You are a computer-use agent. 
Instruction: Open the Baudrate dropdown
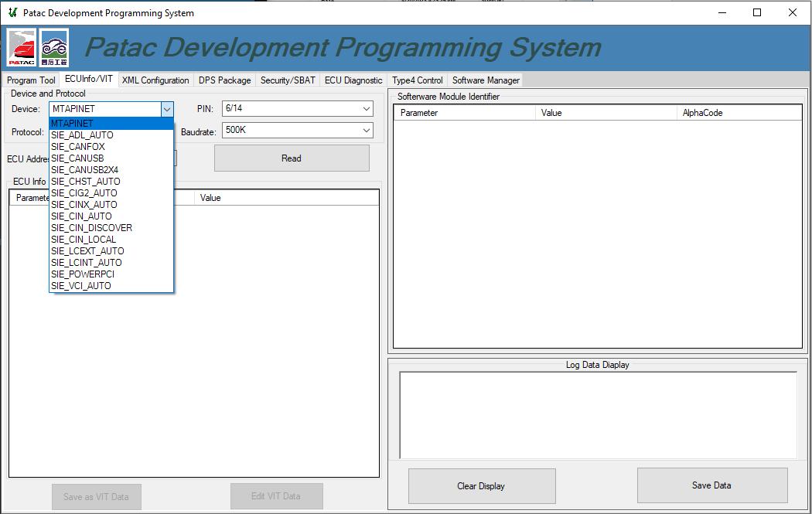[367, 130]
